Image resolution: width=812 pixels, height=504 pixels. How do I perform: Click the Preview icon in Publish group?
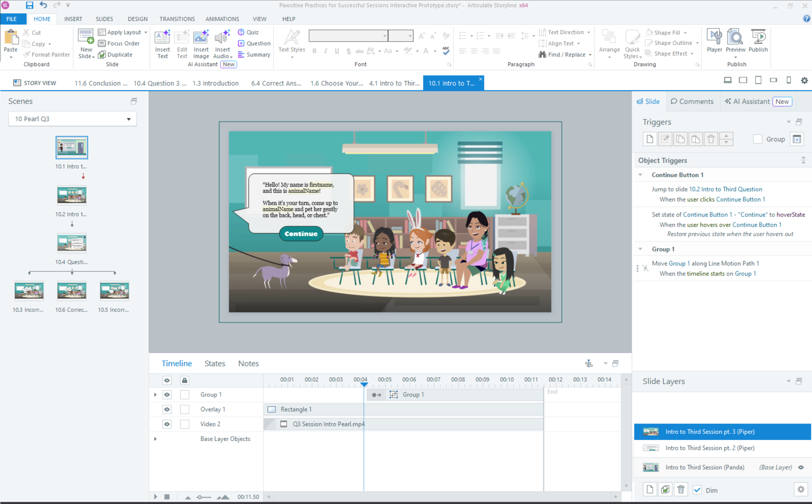[735, 37]
